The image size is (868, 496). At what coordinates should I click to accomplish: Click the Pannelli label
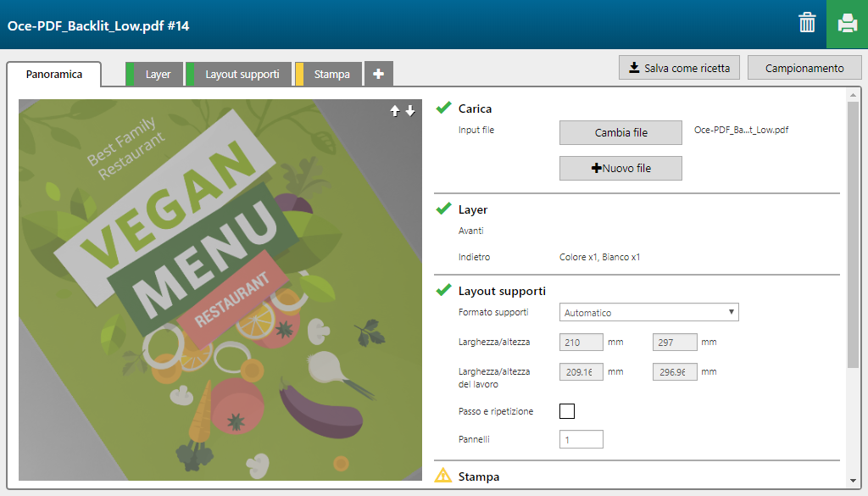click(x=474, y=439)
